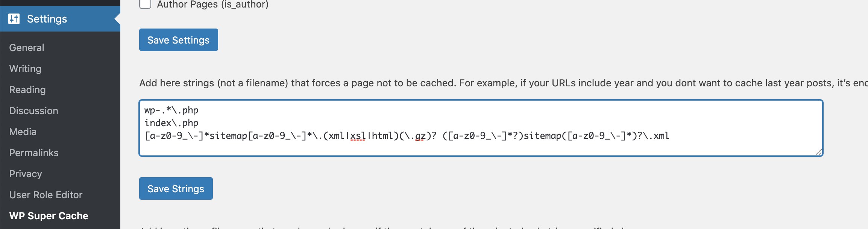Select the Discussion settings item
Screen dimensions: 868x229
[33, 111]
